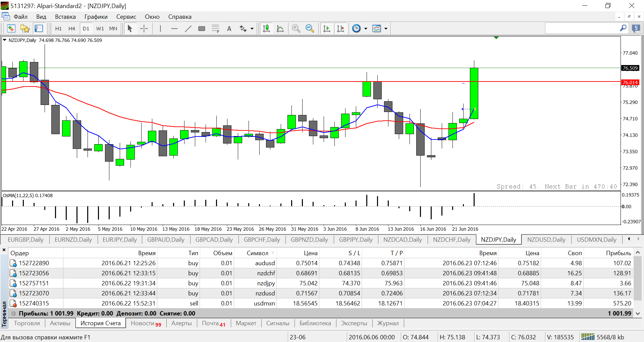644x342 pixels.
Task: Select the trendline drawing tool
Action: (188, 28)
